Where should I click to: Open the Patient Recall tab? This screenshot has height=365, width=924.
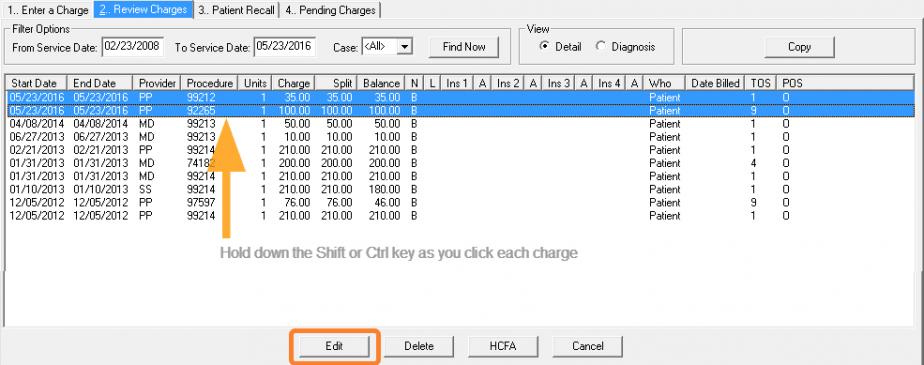click(x=236, y=10)
